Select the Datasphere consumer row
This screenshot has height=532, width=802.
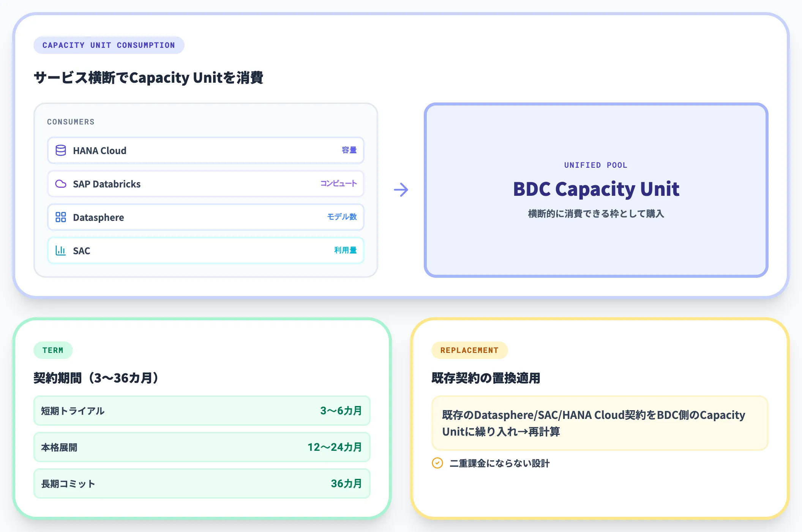[x=206, y=217]
